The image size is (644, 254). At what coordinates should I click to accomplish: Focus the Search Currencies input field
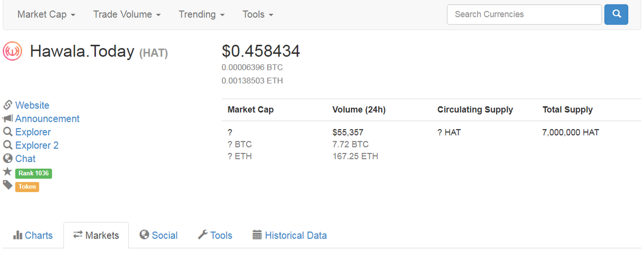pos(524,14)
